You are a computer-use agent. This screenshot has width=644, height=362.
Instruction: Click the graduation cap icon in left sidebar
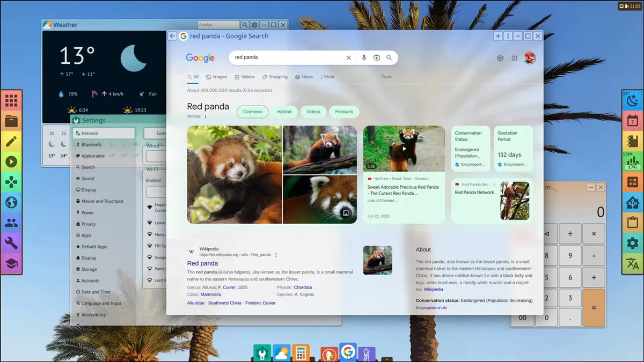click(11, 263)
